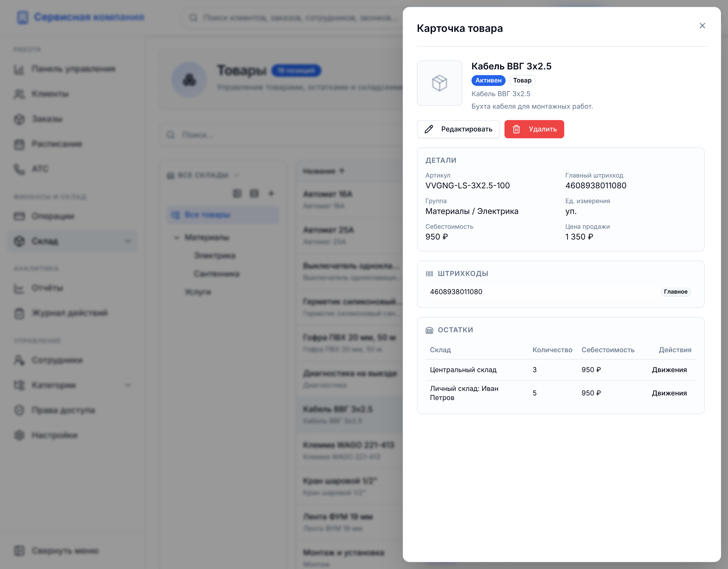Select Услуги in category tree
The width and height of the screenshot is (728, 569).
pos(198,292)
